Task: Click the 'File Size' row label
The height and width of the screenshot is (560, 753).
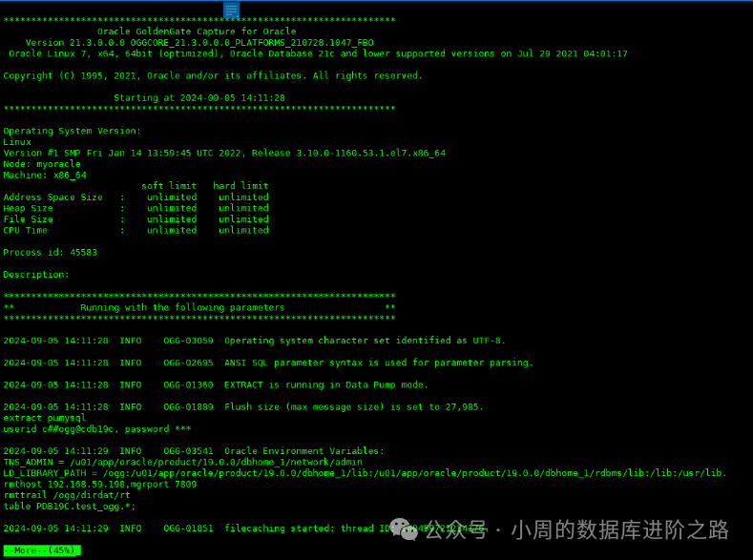Action: coord(28,218)
